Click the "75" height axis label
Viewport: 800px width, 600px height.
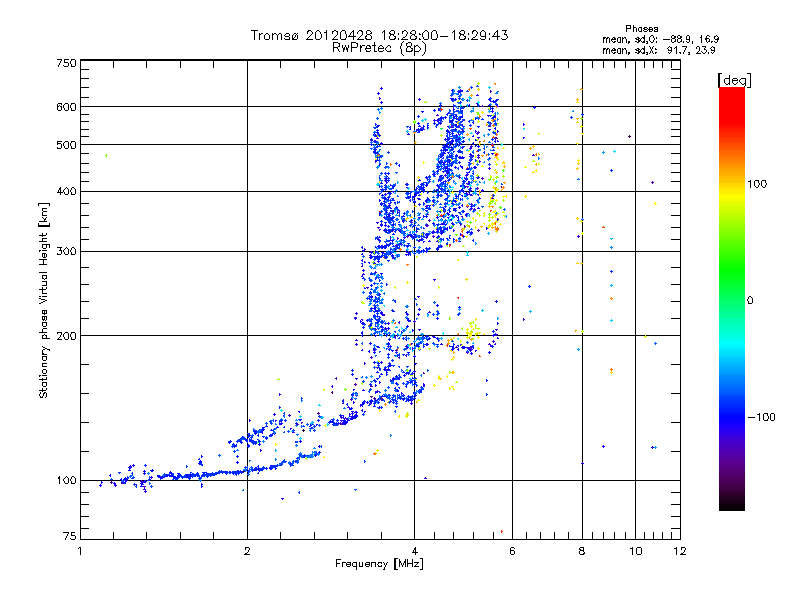(x=70, y=536)
